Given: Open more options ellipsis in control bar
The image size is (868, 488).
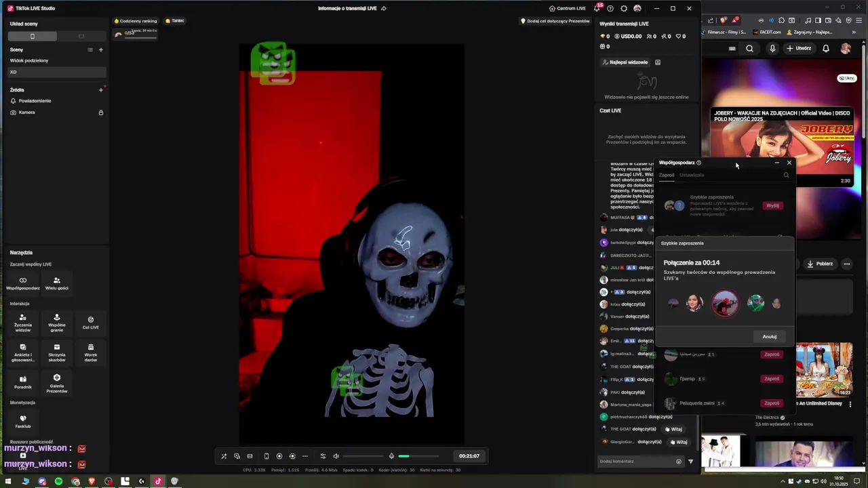Looking at the screenshot, I should click(305, 456).
